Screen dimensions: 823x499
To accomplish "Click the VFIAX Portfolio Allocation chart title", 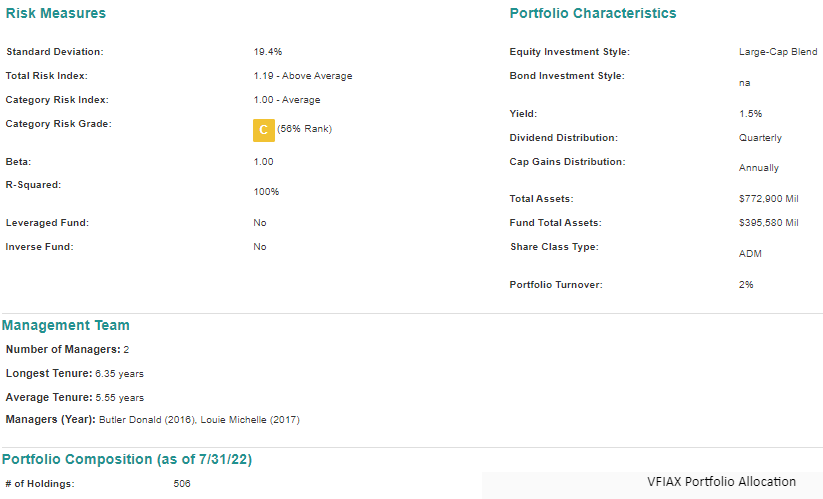I will [721, 482].
